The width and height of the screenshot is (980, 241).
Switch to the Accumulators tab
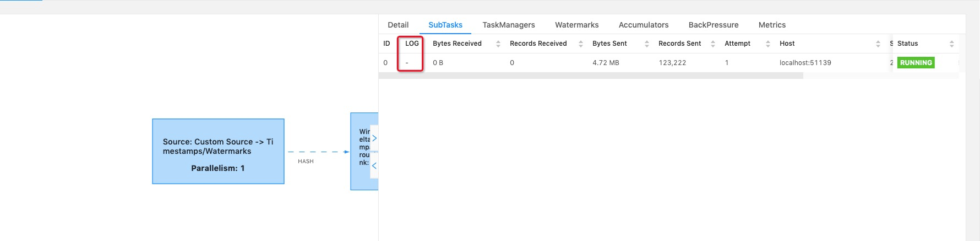(x=644, y=25)
